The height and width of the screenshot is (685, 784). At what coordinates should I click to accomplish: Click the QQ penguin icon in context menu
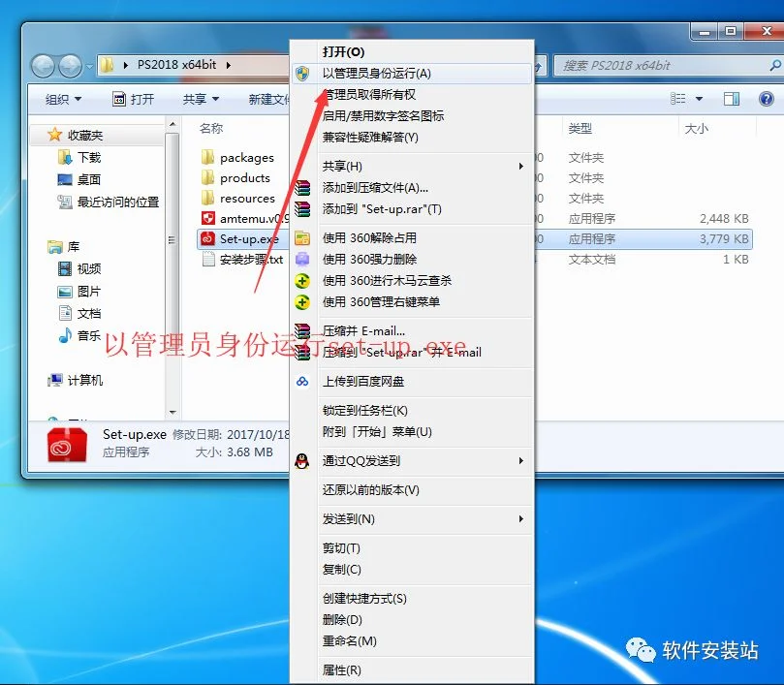tap(302, 460)
